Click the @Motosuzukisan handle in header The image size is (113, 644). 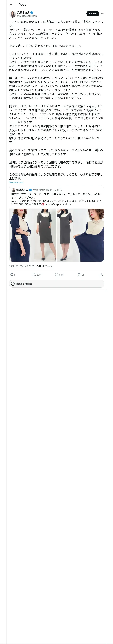point(27,16)
